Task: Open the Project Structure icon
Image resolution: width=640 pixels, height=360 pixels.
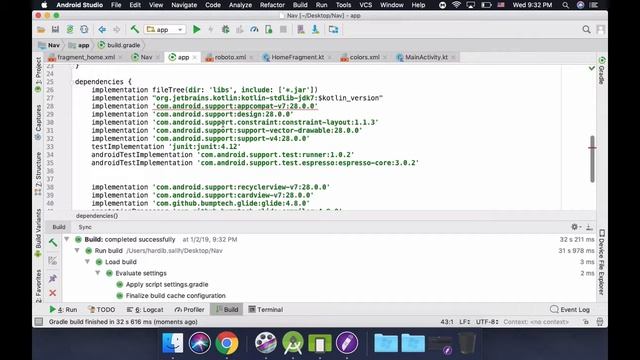Action: tap(333, 29)
